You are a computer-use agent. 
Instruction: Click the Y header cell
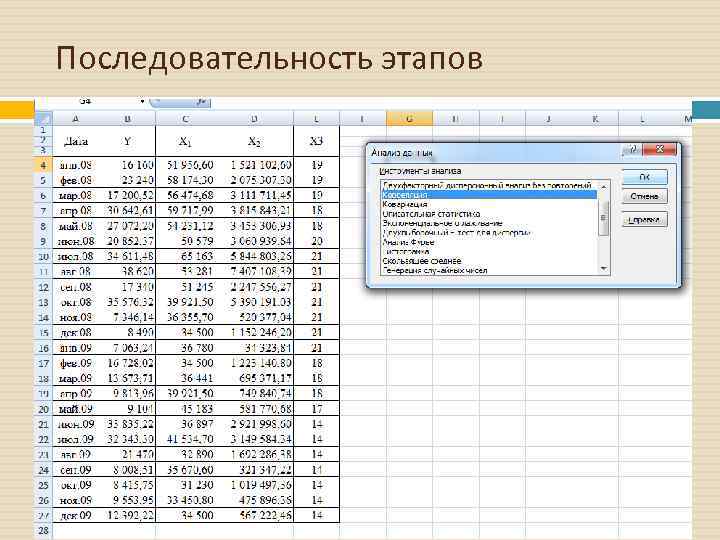point(127,141)
